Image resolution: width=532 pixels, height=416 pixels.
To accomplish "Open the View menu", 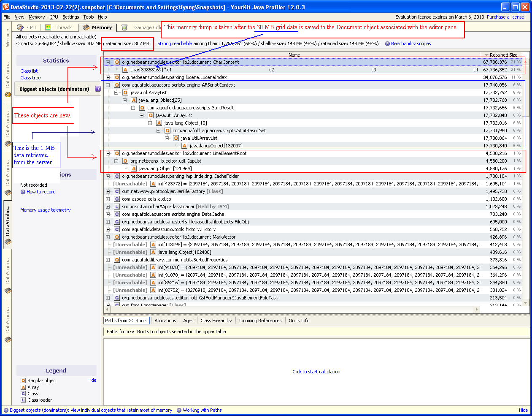I will click(19, 17).
